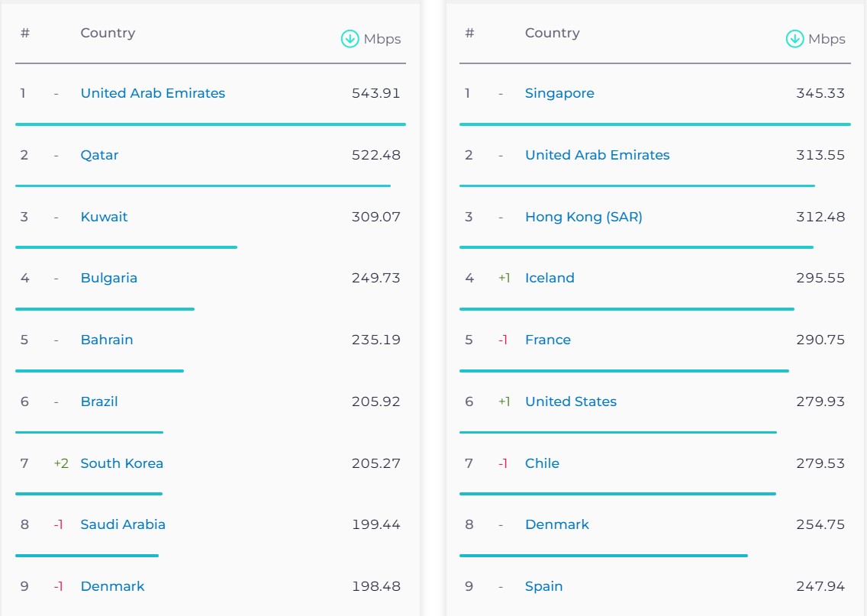The height and width of the screenshot is (616, 867).
Task: Select the 522.48 value for Qatar
Action: click(376, 155)
